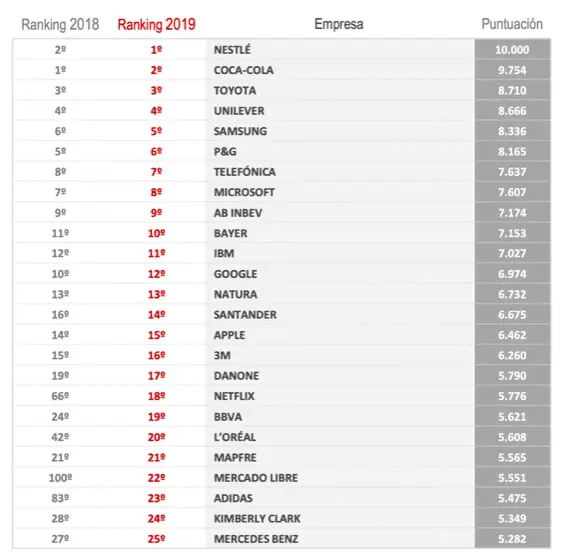The height and width of the screenshot is (557, 561).
Task: Select the COCA-COLA row name
Action: tap(244, 70)
